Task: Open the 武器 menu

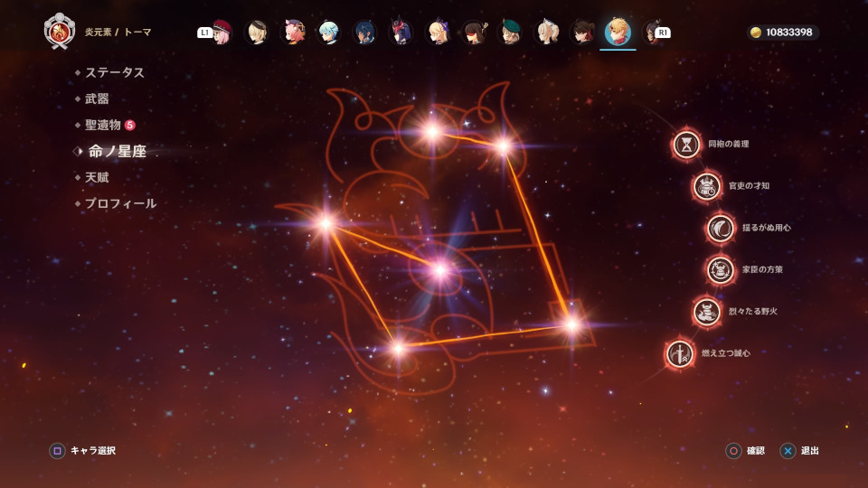Action: tap(97, 99)
